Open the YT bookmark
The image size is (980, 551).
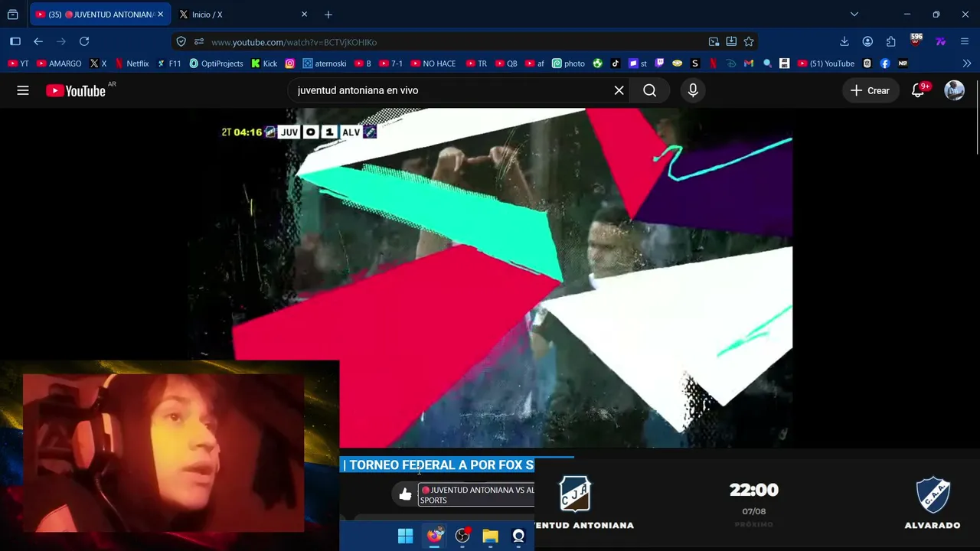pyautogui.click(x=18, y=64)
